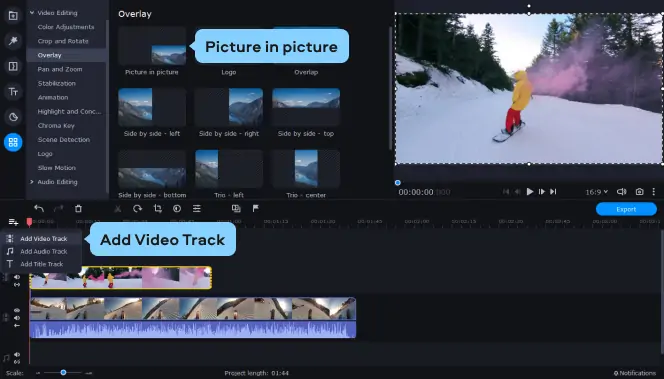
Task: Open the Stickers tab icon
Action: 13,117
